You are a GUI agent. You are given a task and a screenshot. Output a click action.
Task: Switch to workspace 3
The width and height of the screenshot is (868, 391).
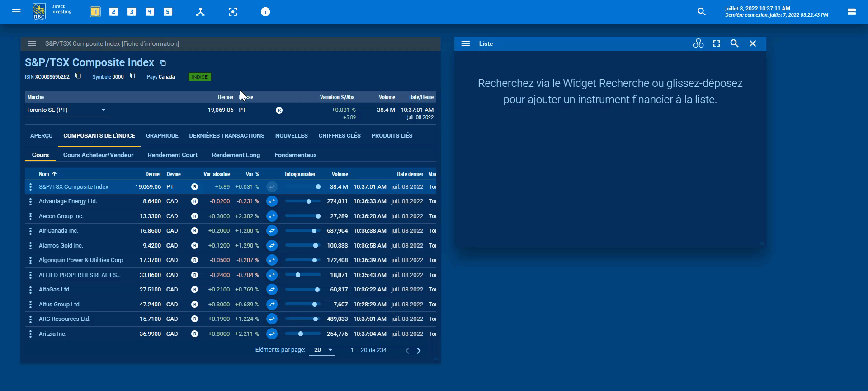(x=132, y=12)
